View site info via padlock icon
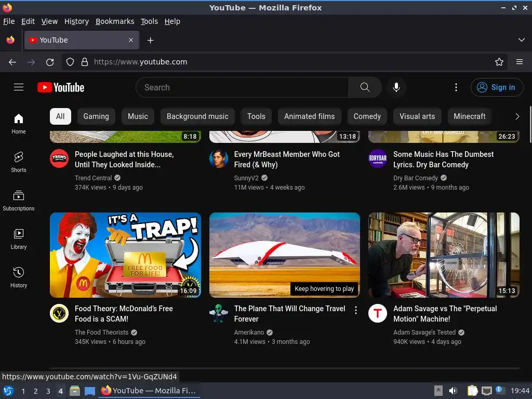Viewport: 532px width, 399px height. pyautogui.click(x=85, y=62)
